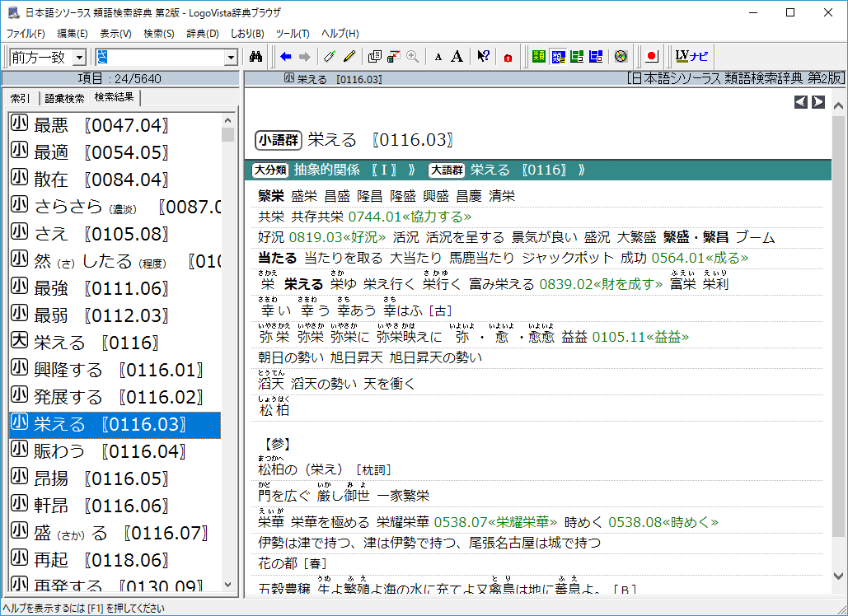The image size is (848, 616).
Task: Open the 編集(E) menu
Action: pos(73,34)
